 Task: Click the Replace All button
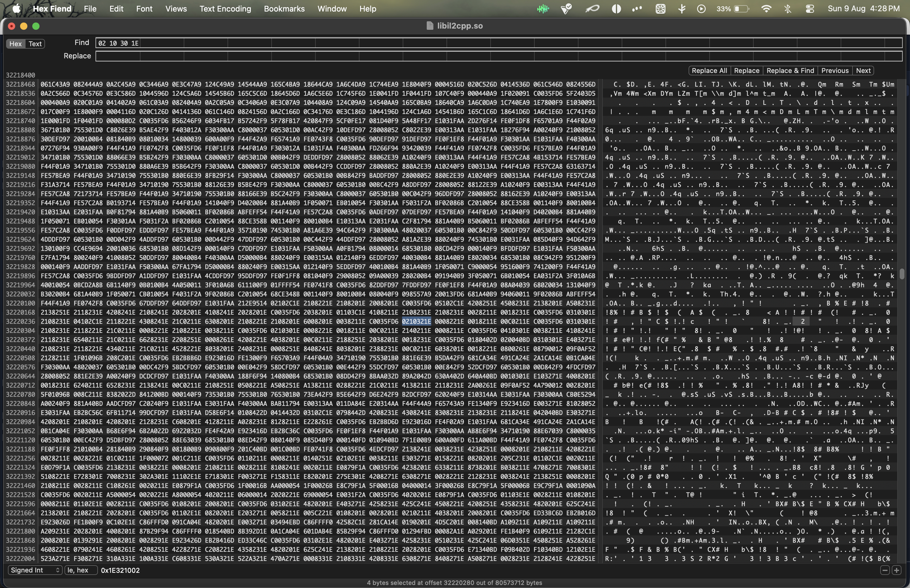pos(709,70)
